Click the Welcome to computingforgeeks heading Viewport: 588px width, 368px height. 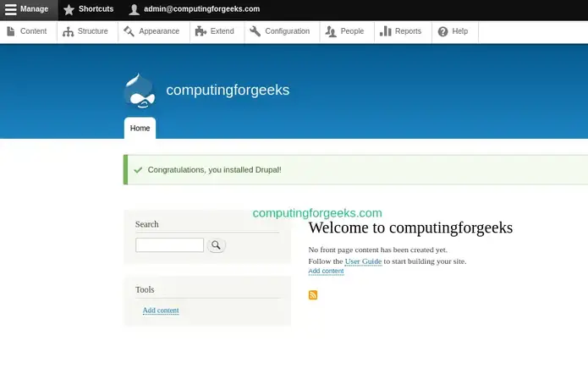[410, 228]
